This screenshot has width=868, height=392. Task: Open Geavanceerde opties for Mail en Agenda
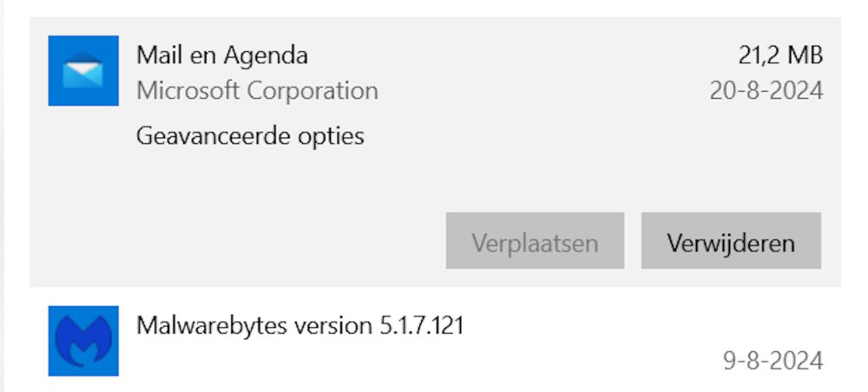point(250,136)
